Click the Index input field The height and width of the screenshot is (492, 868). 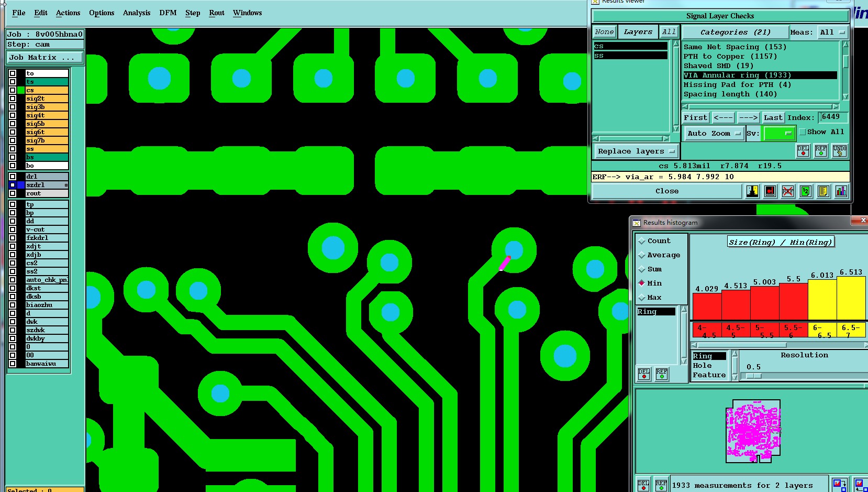click(x=833, y=117)
